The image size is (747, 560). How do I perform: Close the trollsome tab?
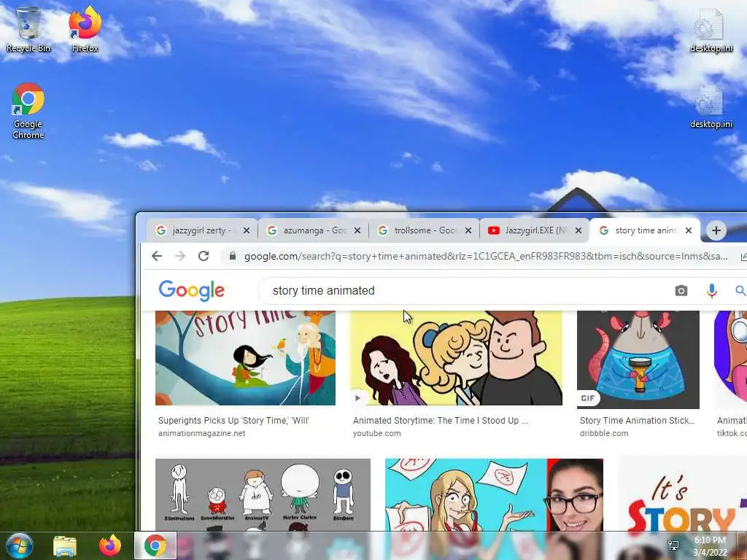(468, 230)
